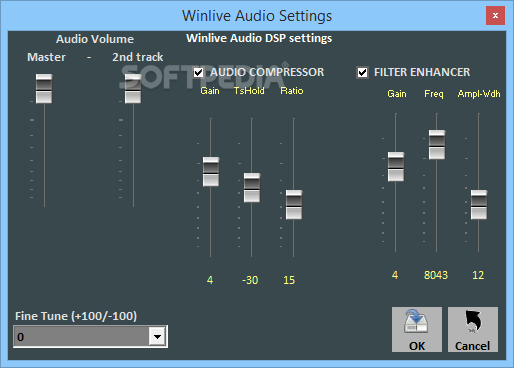Click the 2nd track label
This screenshot has height=368, width=514.
(x=138, y=57)
